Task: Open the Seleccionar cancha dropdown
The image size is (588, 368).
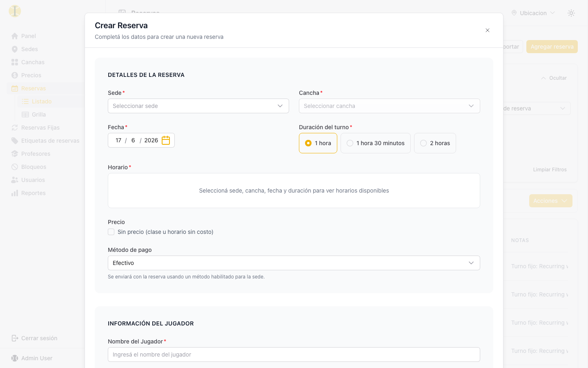Action: [390, 106]
